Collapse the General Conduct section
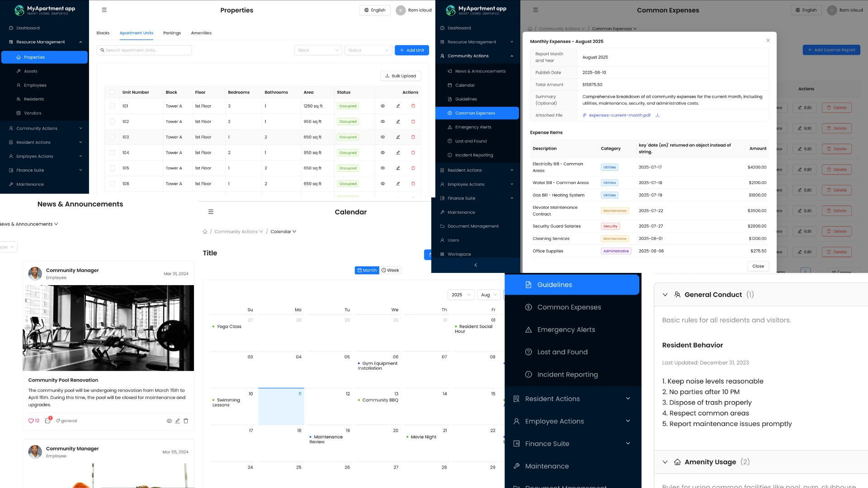The width and height of the screenshot is (868, 488). pyautogui.click(x=665, y=295)
